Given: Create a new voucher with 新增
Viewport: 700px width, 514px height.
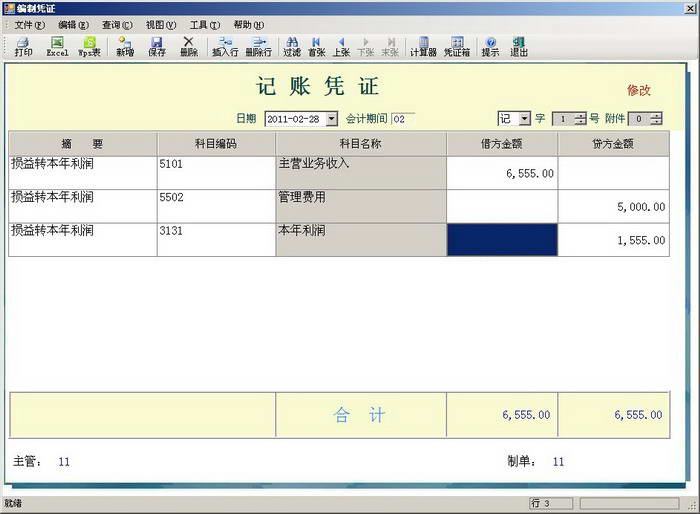Looking at the screenshot, I should 125,46.
